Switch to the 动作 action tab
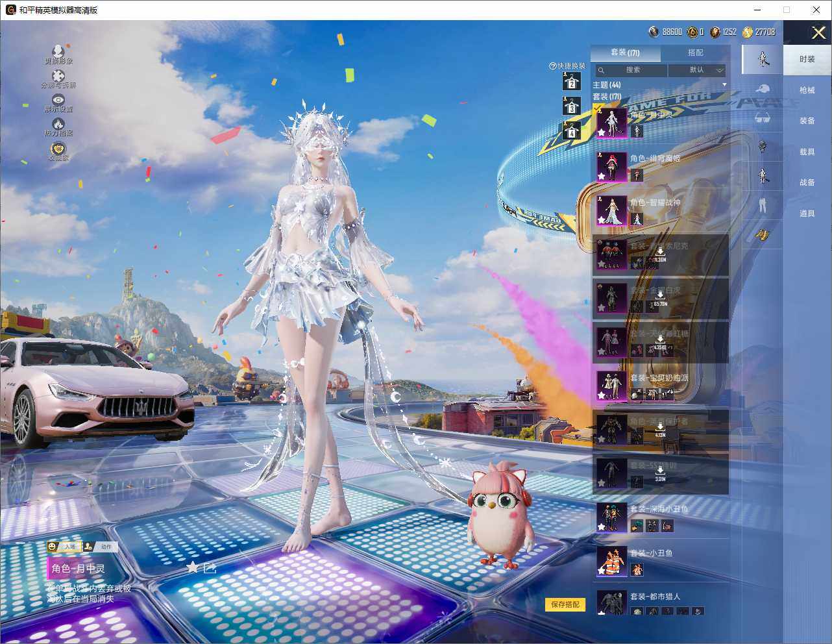Screen dimensions: 832x644 coord(101,547)
